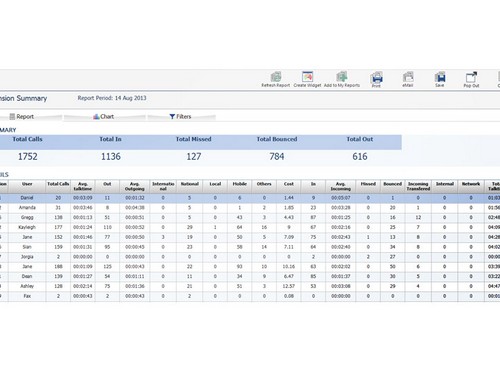Select the user name Jorgia
Viewport: 500px width, 375px height.
[27, 257]
